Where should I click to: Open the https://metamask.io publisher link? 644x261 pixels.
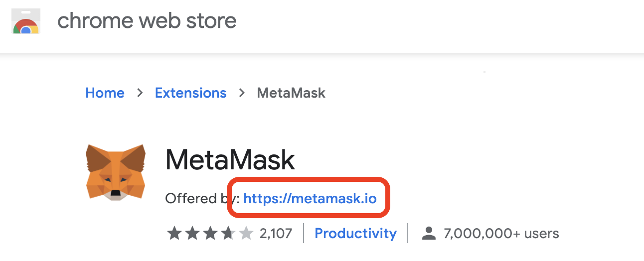[310, 199]
